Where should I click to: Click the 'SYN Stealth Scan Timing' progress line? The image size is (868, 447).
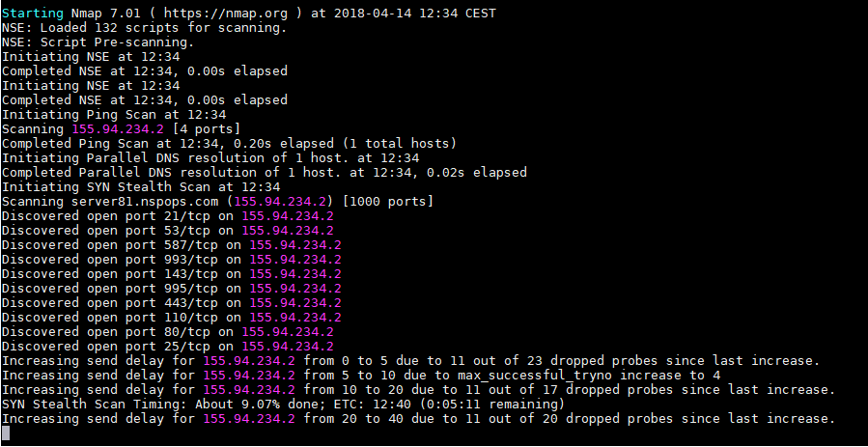click(x=282, y=404)
